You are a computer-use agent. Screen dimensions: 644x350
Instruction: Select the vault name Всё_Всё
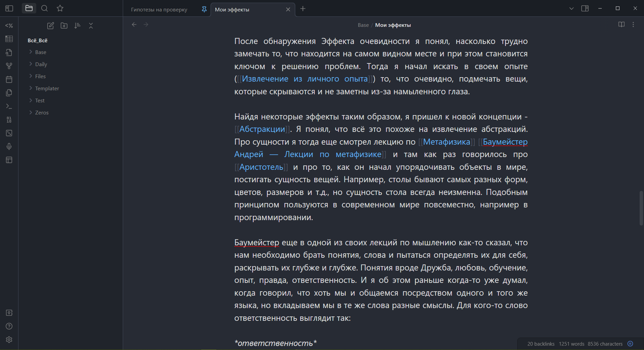(x=38, y=40)
